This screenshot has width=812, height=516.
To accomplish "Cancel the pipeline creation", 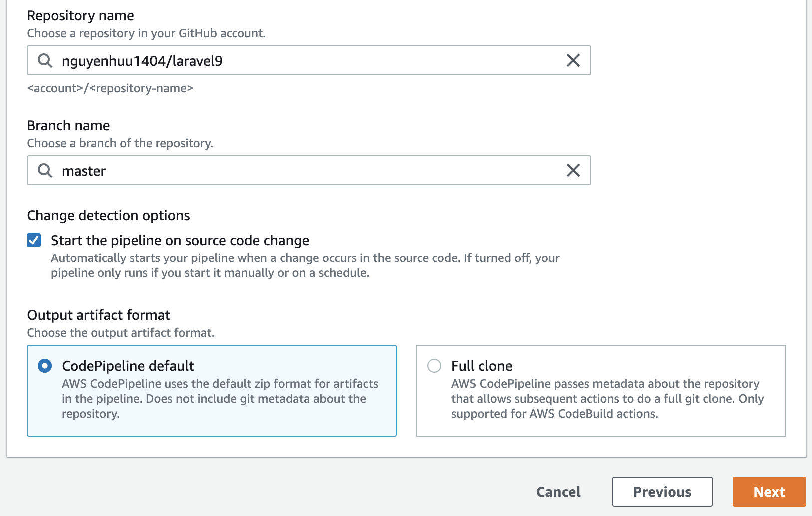I will (x=558, y=492).
